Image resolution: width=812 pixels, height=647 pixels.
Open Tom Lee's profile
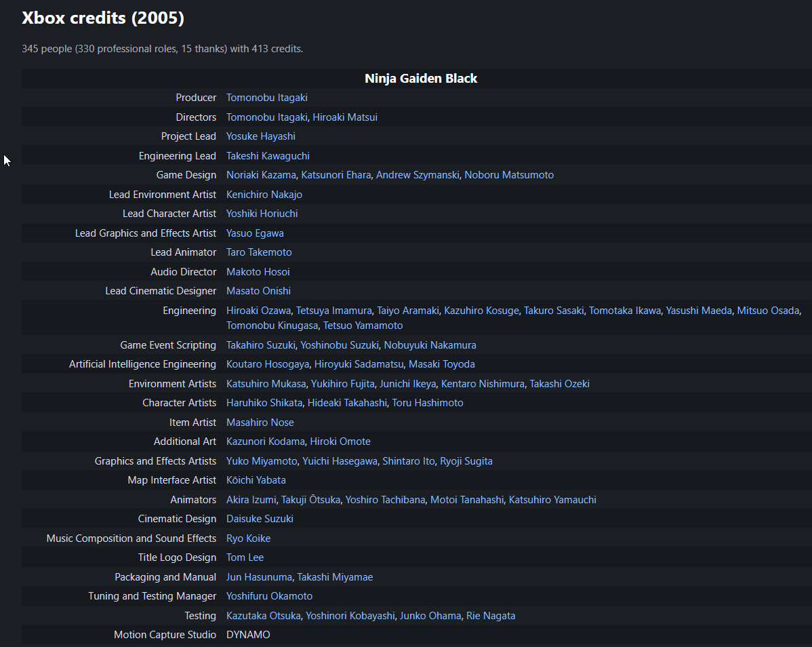[245, 558]
